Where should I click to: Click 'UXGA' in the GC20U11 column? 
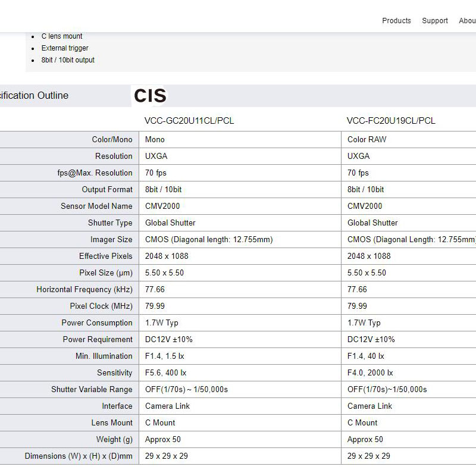[156, 156]
